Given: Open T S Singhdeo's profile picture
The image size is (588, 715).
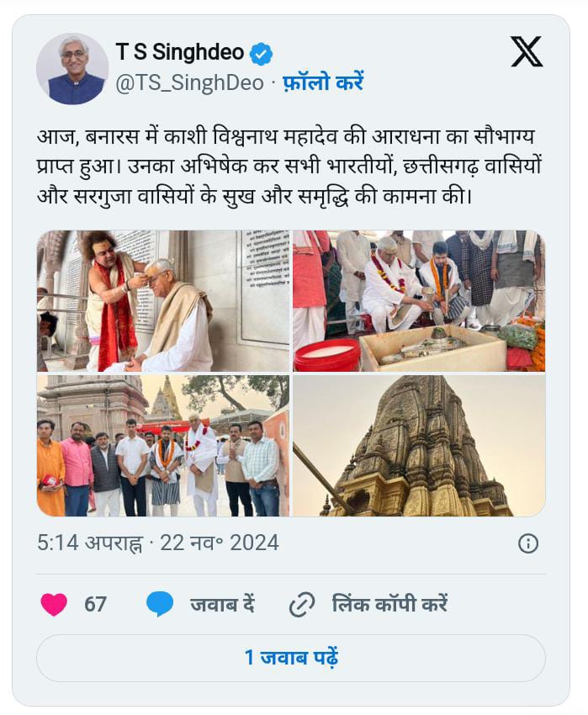Looking at the screenshot, I should point(72,68).
